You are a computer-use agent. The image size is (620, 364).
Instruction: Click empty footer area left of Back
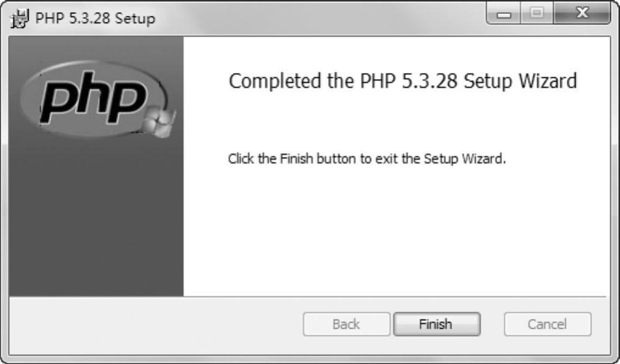[152, 325]
